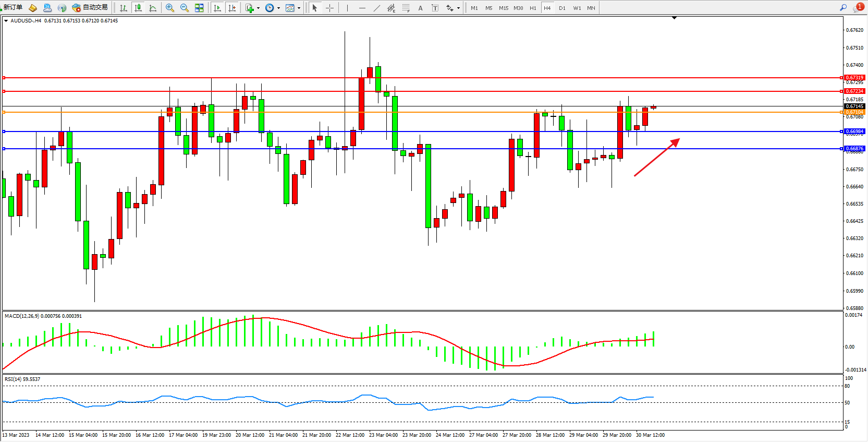Viewport: 868px width, 442px height.
Task: Open the search magnifier at top right
Action: [x=843, y=7]
